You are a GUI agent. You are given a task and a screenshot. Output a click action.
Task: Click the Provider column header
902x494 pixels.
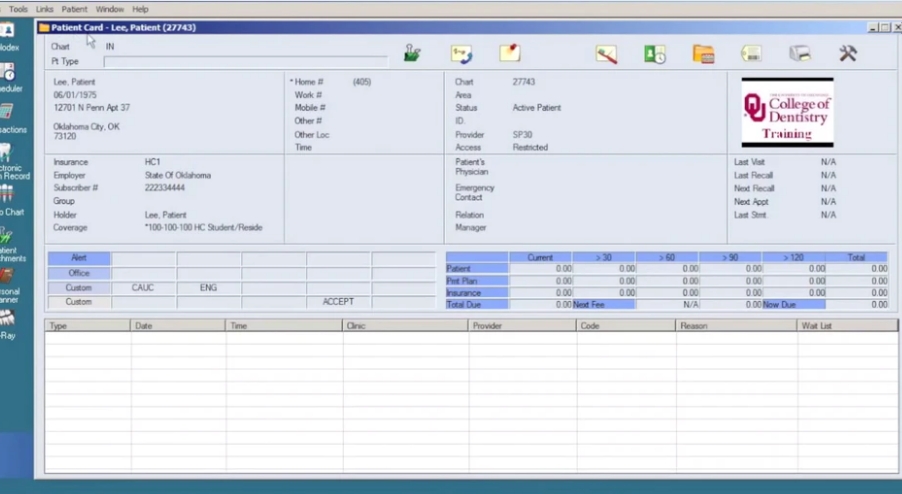click(522, 325)
